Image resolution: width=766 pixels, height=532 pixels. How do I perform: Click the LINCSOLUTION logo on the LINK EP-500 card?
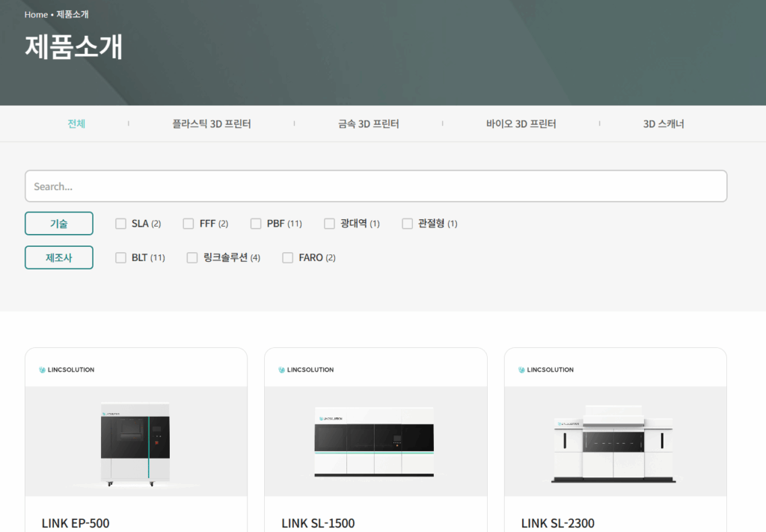pos(67,370)
